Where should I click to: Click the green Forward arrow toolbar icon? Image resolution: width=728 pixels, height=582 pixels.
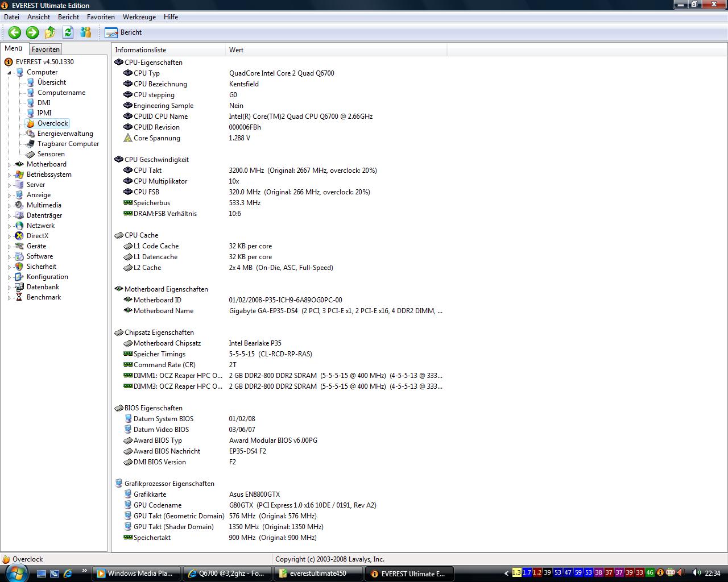coord(32,32)
